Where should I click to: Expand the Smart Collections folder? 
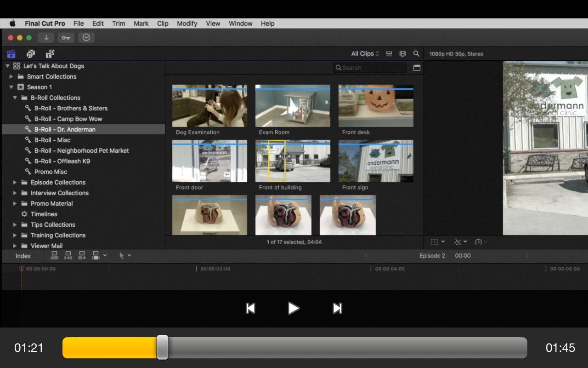pos(11,76)
